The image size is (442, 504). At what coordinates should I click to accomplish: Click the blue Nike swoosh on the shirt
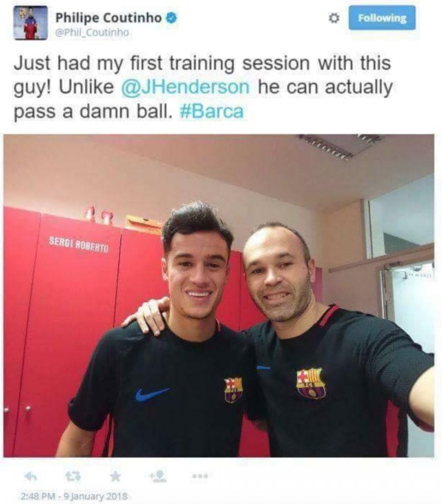pos(152,394)
